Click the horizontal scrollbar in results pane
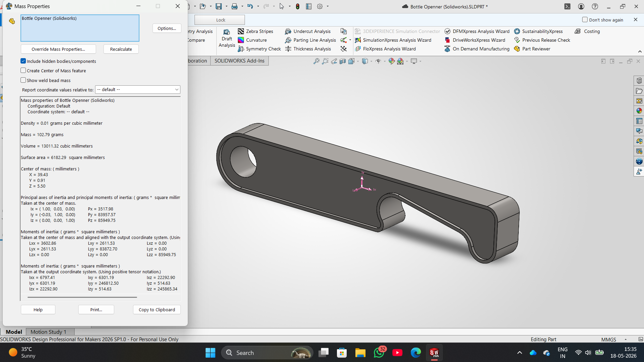 coord(82,297)
